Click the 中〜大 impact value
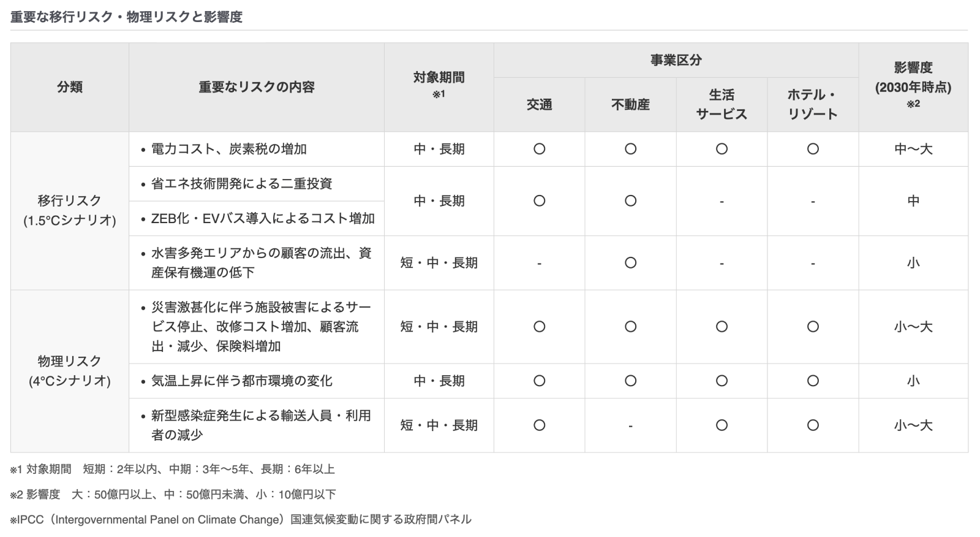The height and width of the screenshot is (537, 980). [913, 149]
